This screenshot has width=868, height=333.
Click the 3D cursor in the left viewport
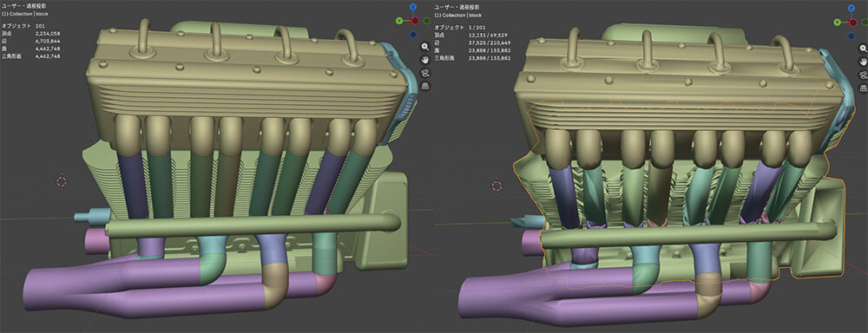(x=62, y=181)
